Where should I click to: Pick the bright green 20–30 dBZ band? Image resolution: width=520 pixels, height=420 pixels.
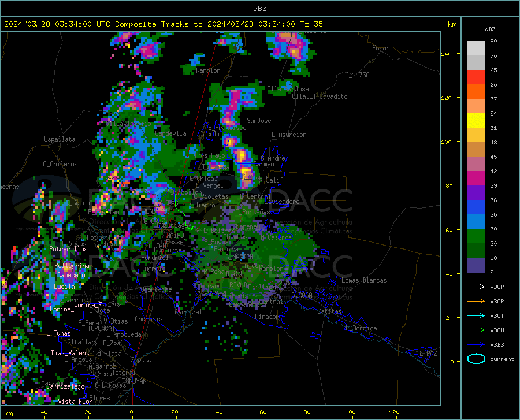coord(476,236)
